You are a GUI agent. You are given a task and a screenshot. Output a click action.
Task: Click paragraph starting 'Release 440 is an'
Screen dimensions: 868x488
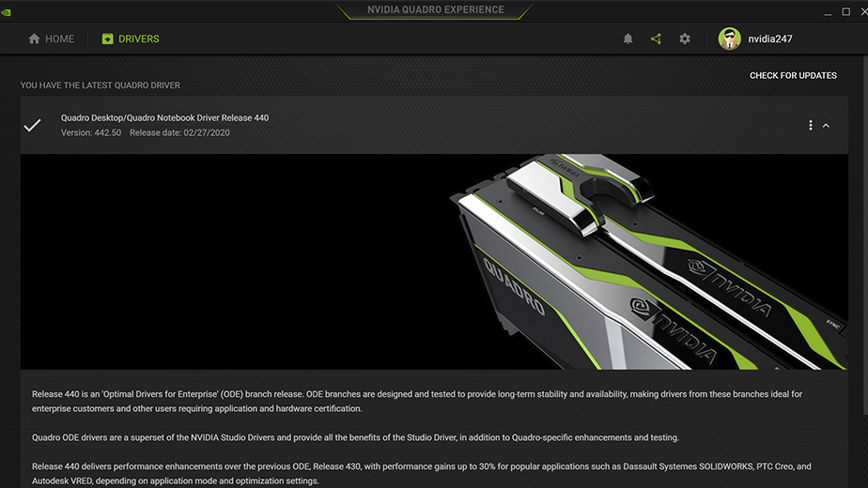point(417,401)
